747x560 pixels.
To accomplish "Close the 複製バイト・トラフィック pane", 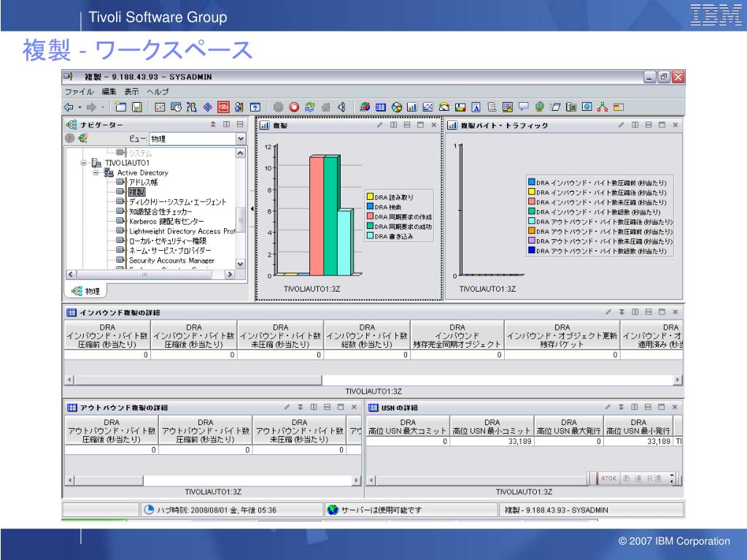I will pos(675,125).
